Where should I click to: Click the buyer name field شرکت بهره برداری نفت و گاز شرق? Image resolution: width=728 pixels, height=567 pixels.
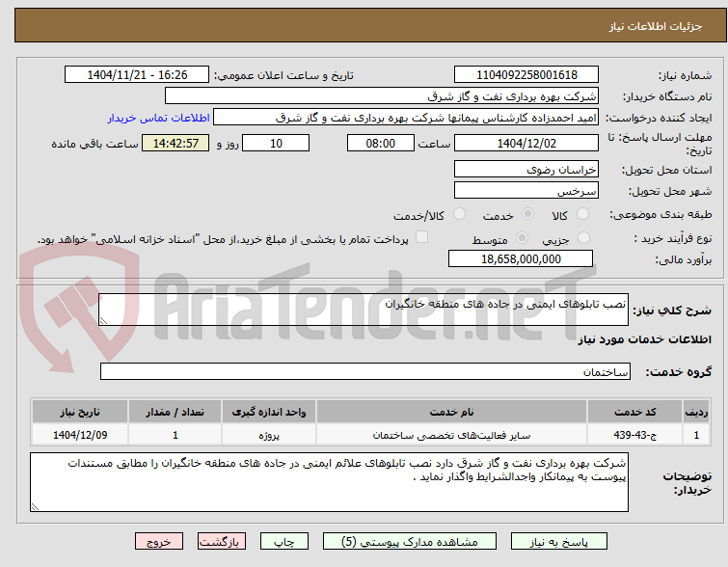click(381, 96)
